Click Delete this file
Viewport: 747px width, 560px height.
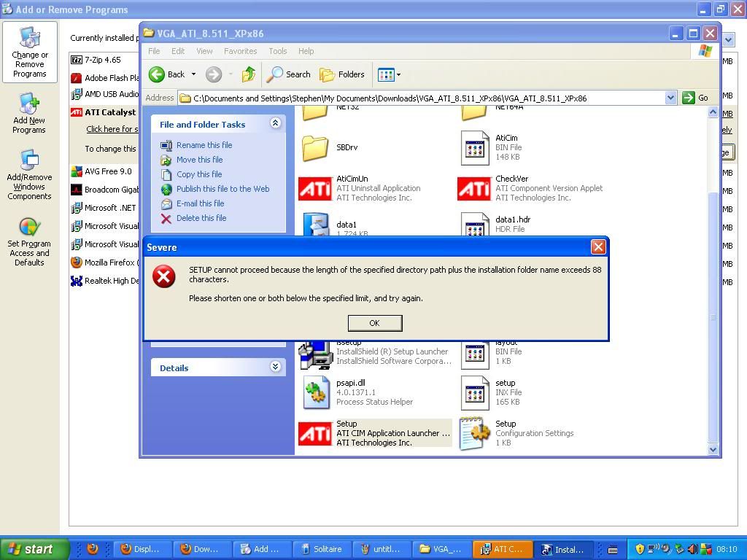click(x=201, y=218)
